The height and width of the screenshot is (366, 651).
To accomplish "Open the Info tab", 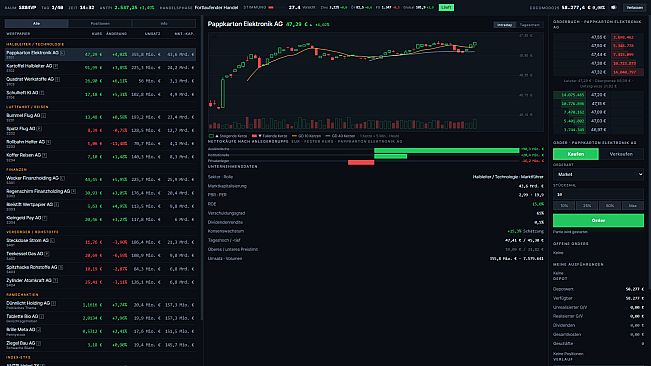I will point(164,24).
